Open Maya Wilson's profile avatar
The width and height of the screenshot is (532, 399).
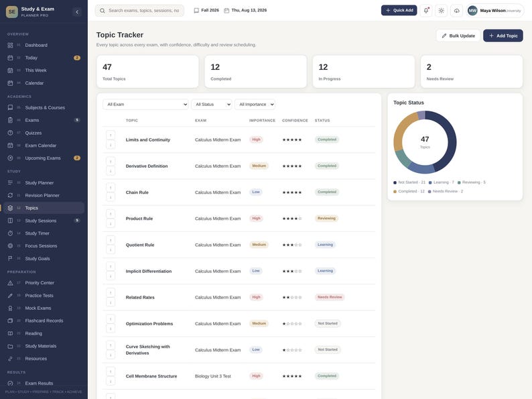pos(472,11)
